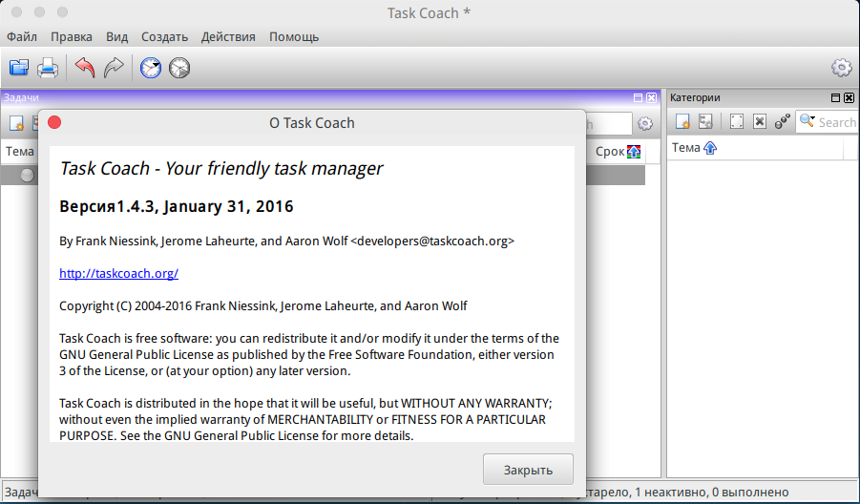
Task: Click 'О Task Coach' dialog title
Action: coord(312,123)
